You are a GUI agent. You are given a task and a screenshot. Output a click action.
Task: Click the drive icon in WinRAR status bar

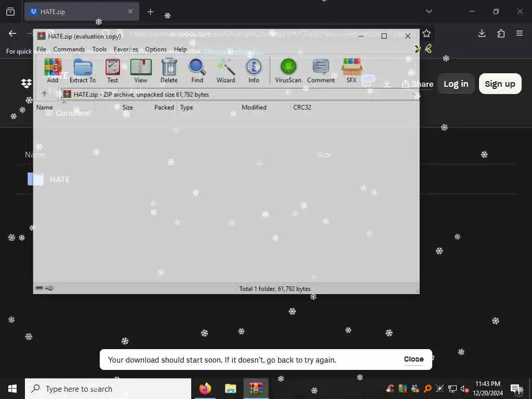click(x=39, y=288)
